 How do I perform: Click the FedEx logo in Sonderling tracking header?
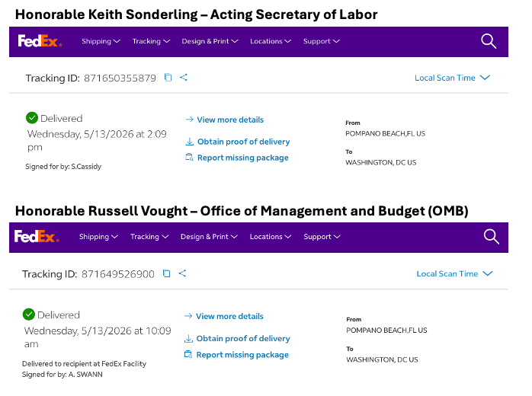click(40, 41)
